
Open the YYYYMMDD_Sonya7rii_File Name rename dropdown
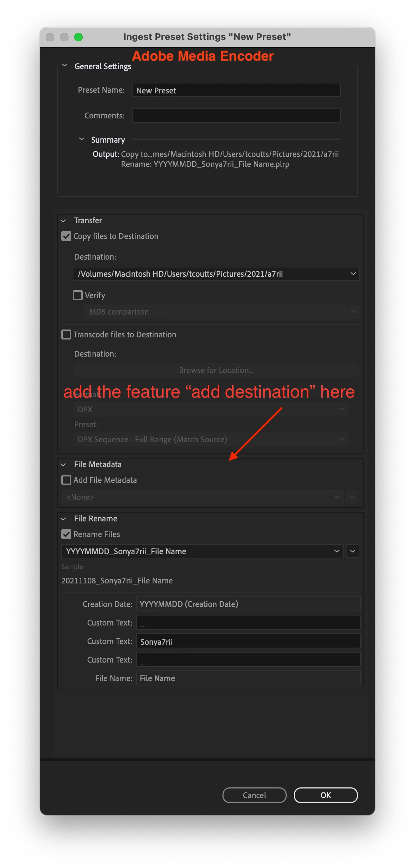[x=203, y=551]
